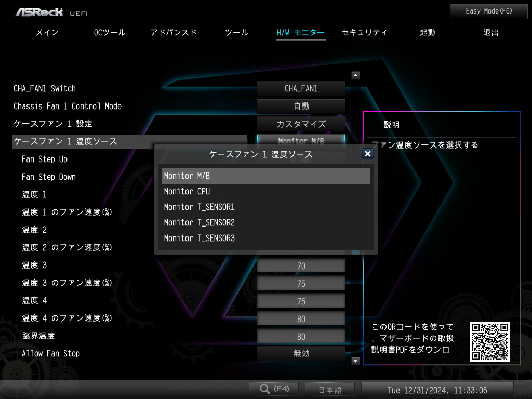This screenshot has height=399, width=532.
Task: Select the Allow Fan Stop row label
Action: click(x=51, y=353)
